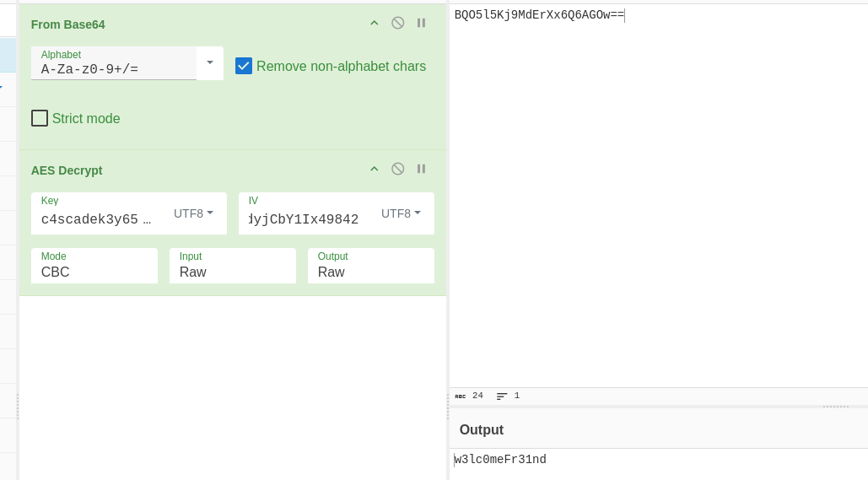Open the Key UTF8 encoding dropdown
The image size is (868, 480).
point(193,213)
